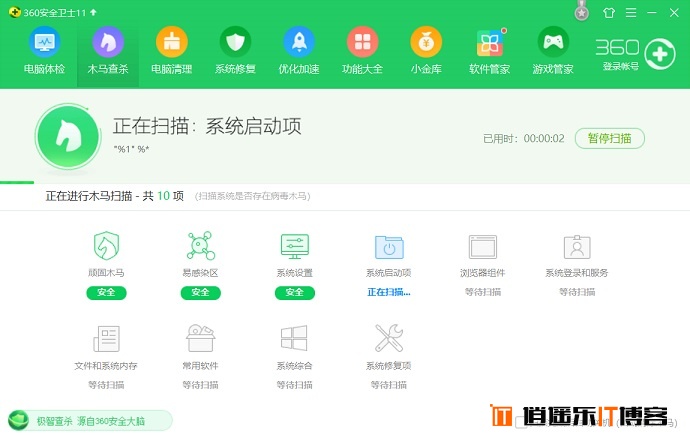Click 正在进行木马扫描 - 共 10 项 text
The image size is (690, 435).
pos(114,196)
